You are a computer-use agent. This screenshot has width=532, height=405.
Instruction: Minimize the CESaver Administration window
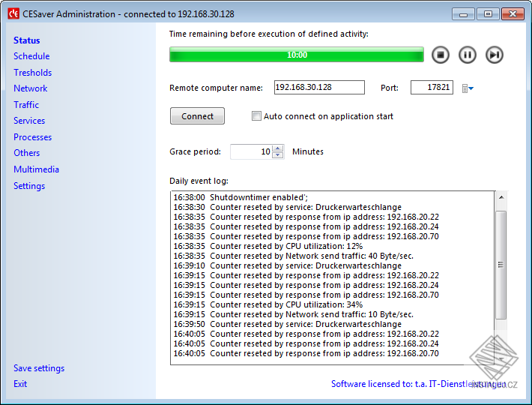point(463,14)
